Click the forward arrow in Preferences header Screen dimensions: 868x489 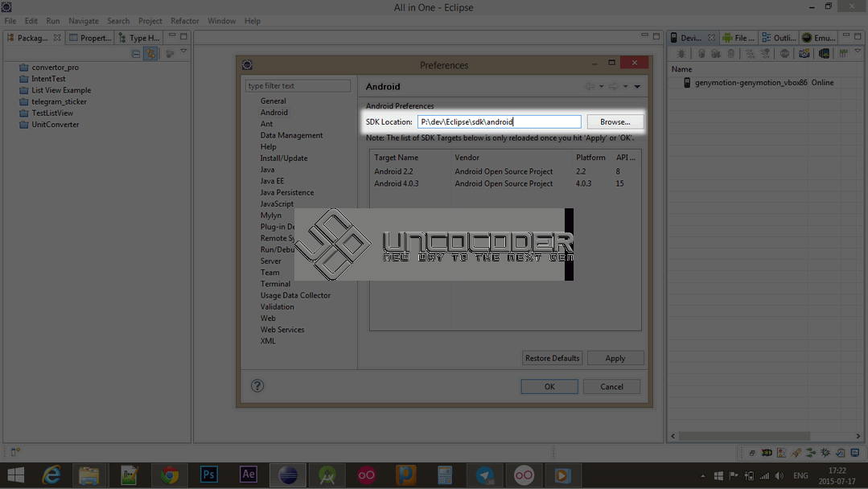[x=613, y=86]
